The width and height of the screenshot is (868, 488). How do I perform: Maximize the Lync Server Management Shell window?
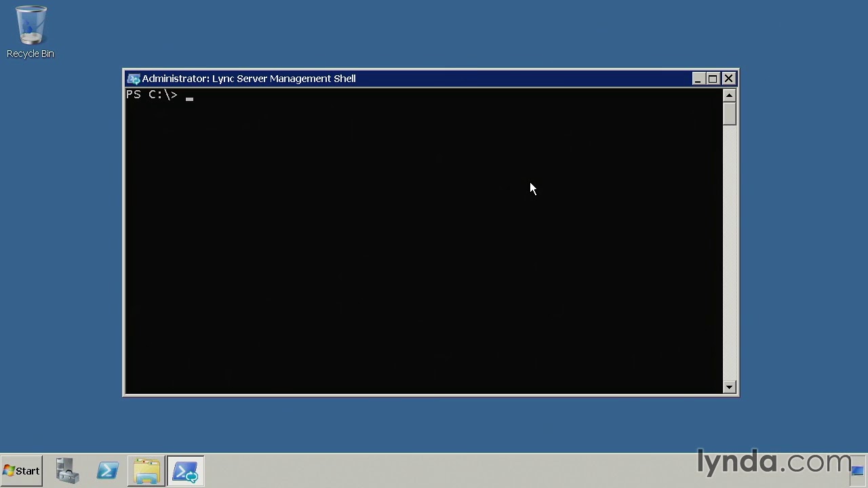pyautogui.click(x=713, y=79)
